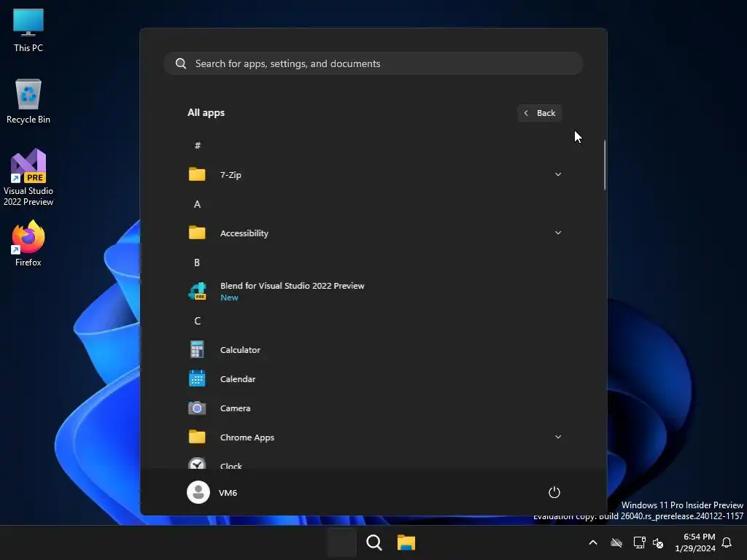The width and height of the screenshot is (747, 560).
Task: Click the Calculator label
Action: (240, 349)
